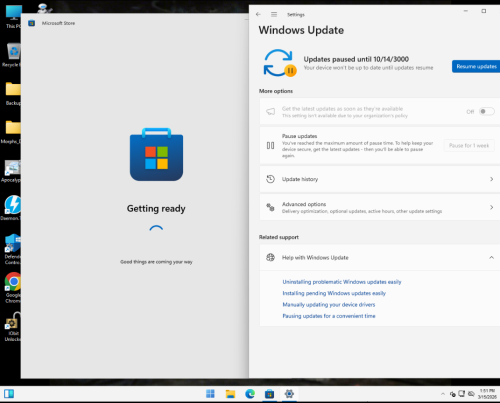
Task: Open the Settings hamburger navigation menu
Action: click(274, 14)
